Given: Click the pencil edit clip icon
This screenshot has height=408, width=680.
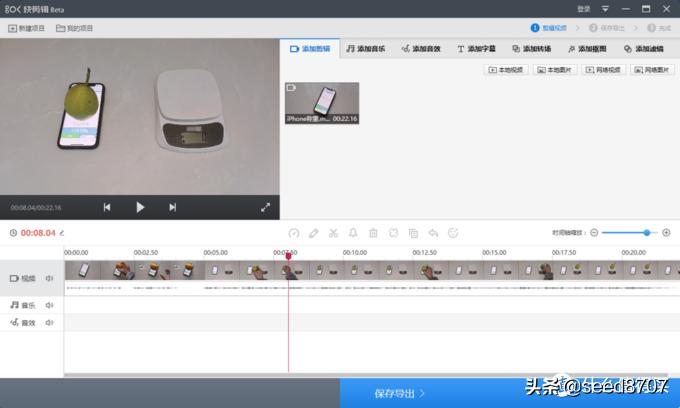Looking at the screenshot, I should coord(314,233).
